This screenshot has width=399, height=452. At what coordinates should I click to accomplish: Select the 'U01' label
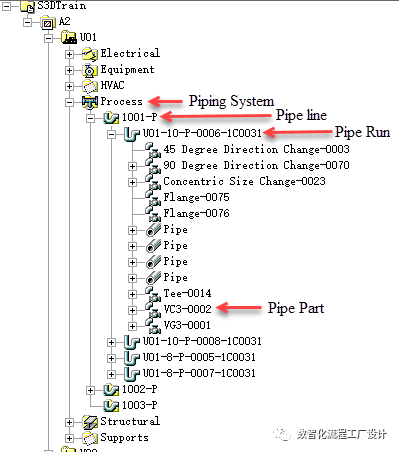[x=88, y=37]
